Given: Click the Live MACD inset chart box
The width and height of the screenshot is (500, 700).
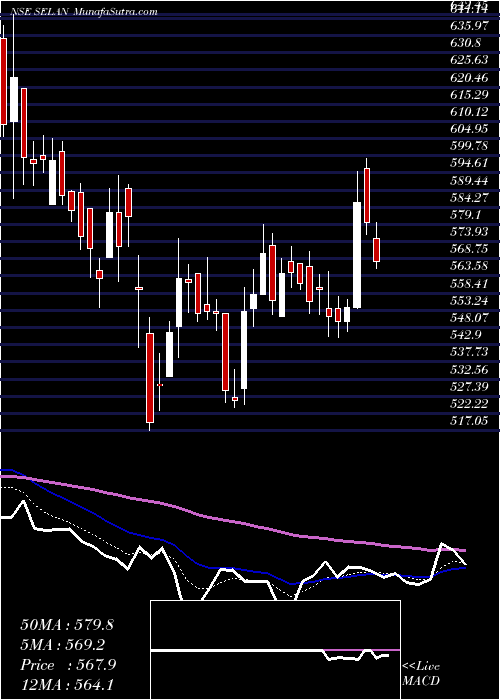Looking at the screenshot, I should [x=275, y=650].
